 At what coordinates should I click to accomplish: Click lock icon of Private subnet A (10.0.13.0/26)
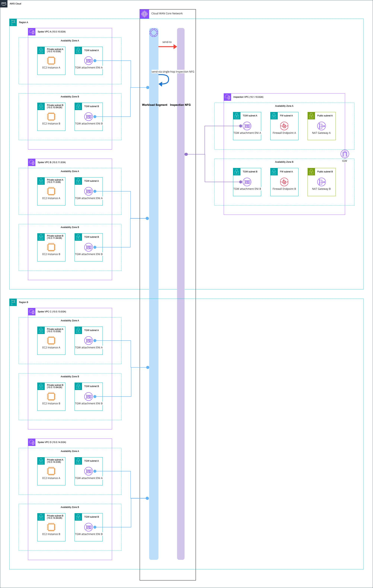41,330
